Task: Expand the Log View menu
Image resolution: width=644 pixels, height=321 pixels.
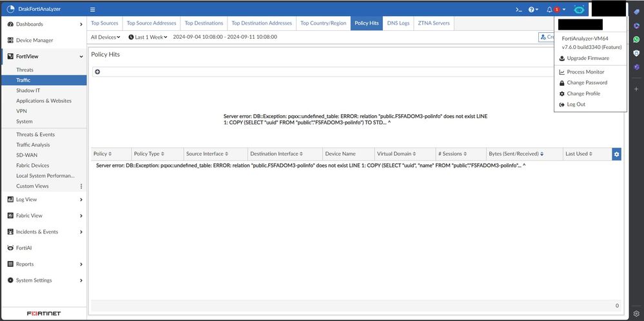Action: (44, 199)
